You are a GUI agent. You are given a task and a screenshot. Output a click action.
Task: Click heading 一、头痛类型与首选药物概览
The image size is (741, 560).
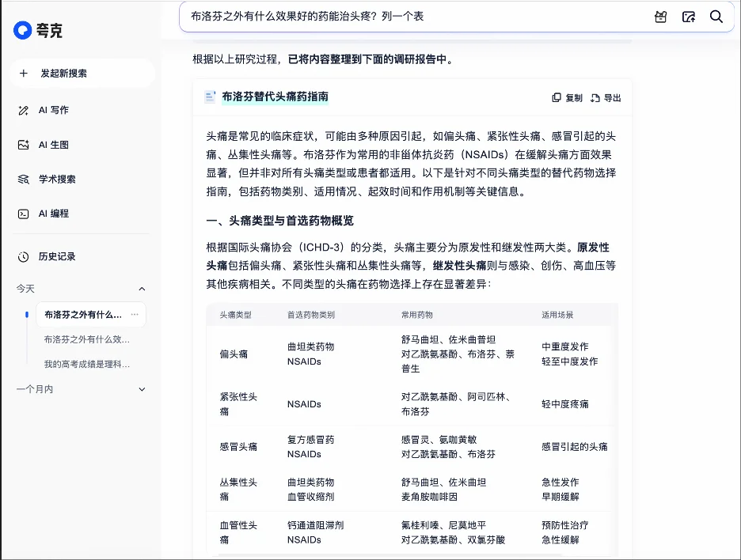[279, 221]
